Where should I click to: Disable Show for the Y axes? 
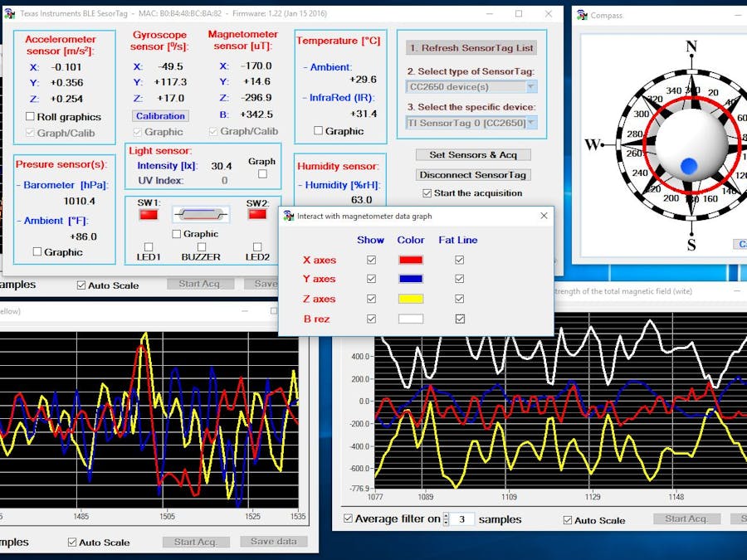coord(371,279)
